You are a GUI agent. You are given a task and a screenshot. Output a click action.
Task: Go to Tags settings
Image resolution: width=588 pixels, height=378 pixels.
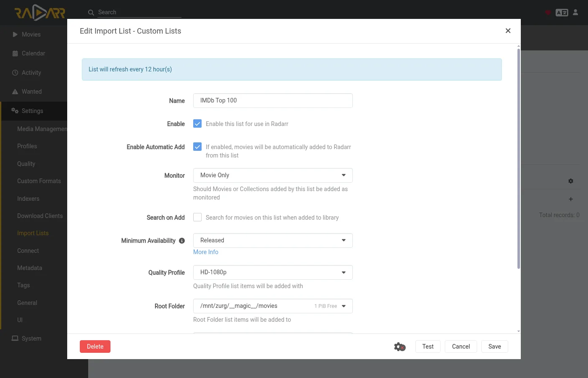pos(24,285)
